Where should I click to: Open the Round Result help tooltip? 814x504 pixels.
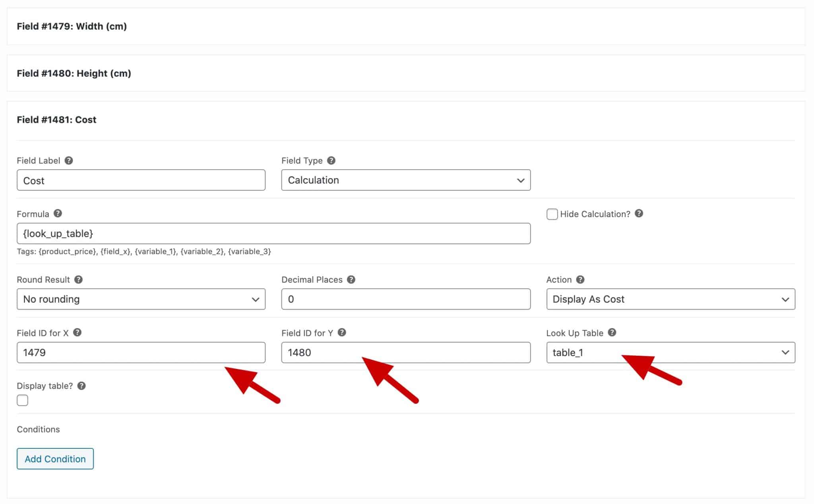point(78,279)
